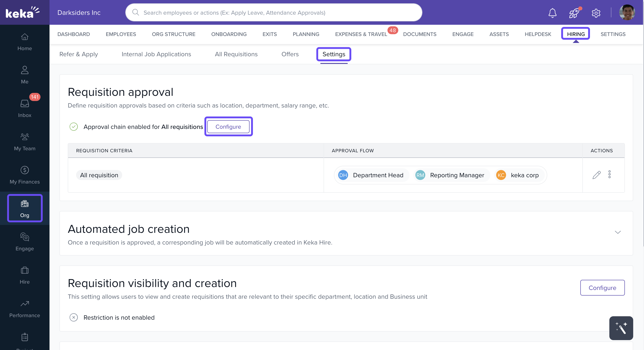
Task: Open the magic wand assistant button
Action: (x=621, y=328)
